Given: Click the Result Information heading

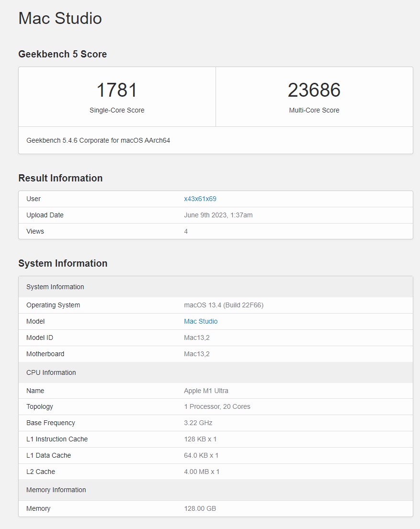Looking at the screenshot, I should coord(60,178).
